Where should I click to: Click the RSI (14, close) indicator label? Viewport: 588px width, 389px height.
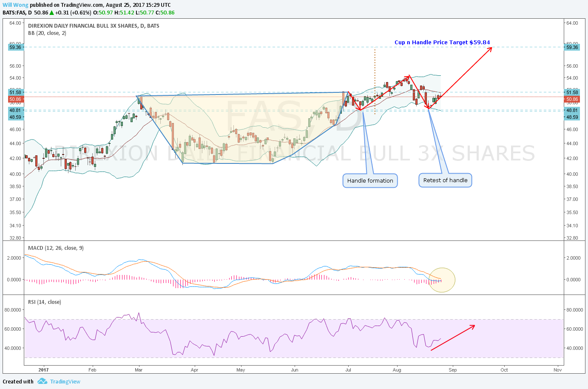coord(45,302)
